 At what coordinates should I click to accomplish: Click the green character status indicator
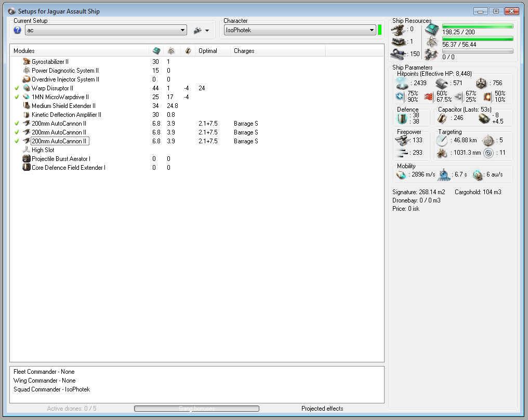click(380, 30)
